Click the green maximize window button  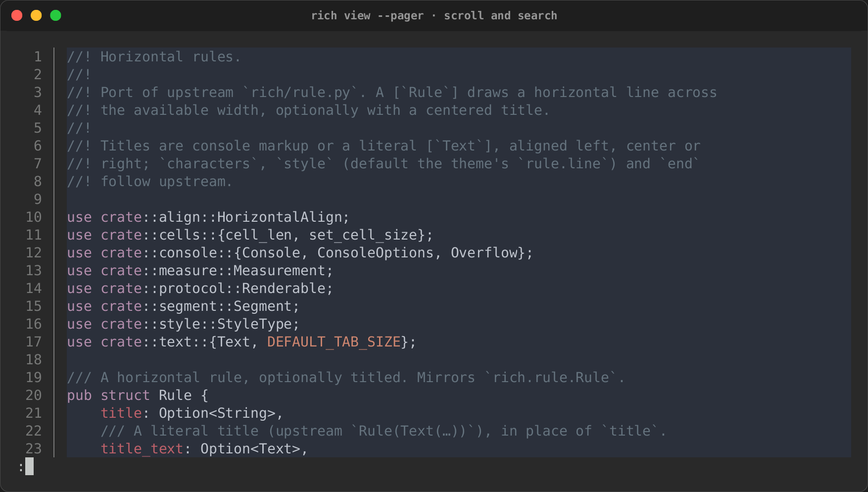tap(56, 15)
